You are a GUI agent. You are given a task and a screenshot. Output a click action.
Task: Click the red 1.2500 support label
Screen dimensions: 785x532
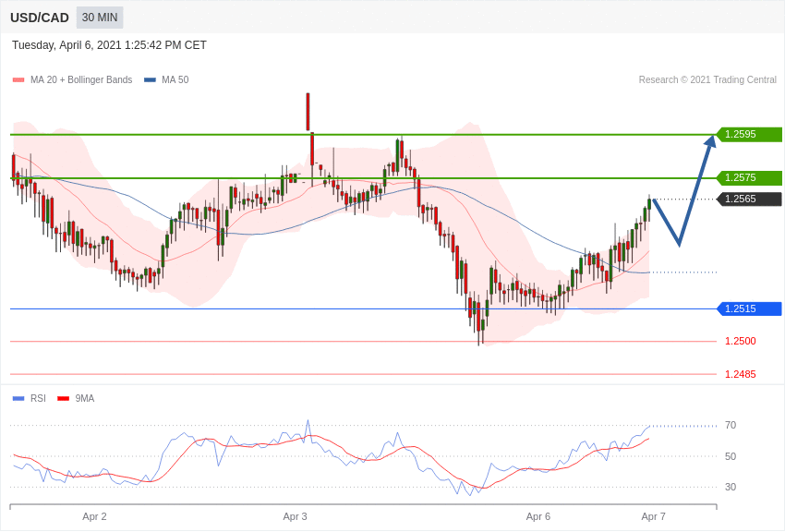click(x=741, y=342)
